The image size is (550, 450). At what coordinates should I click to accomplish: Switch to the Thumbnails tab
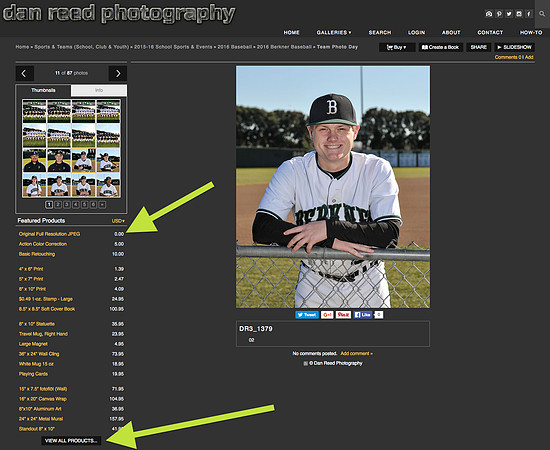(x=43, y=90)
